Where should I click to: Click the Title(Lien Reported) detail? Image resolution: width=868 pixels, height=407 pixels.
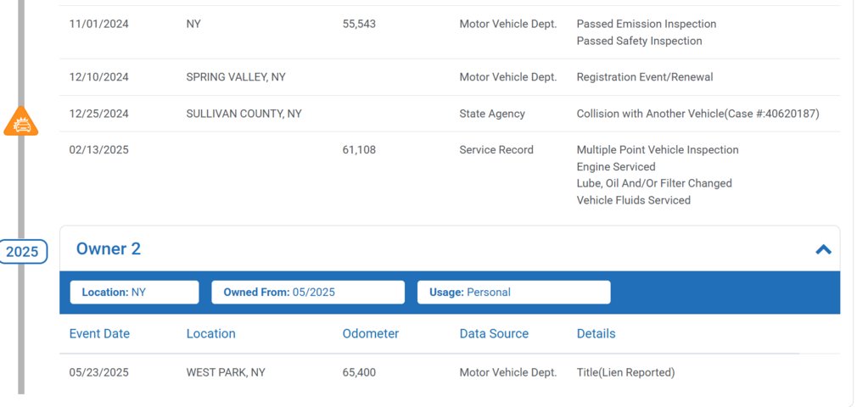[x=625, y=372]
